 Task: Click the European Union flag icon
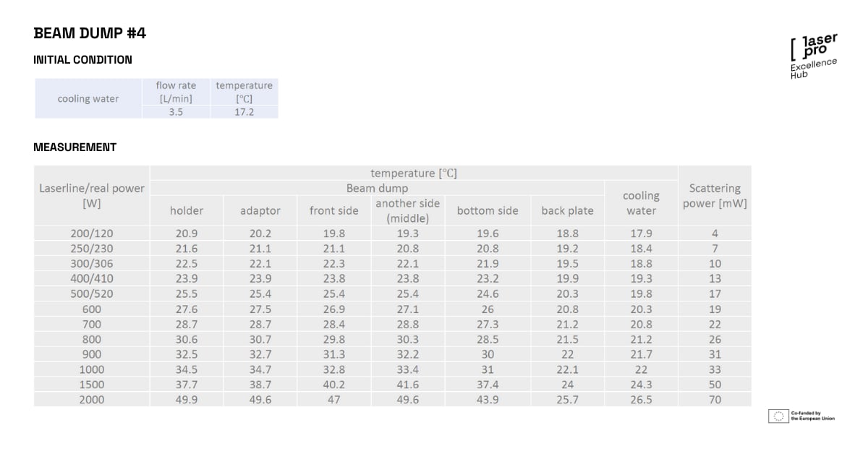coord(778,416)
